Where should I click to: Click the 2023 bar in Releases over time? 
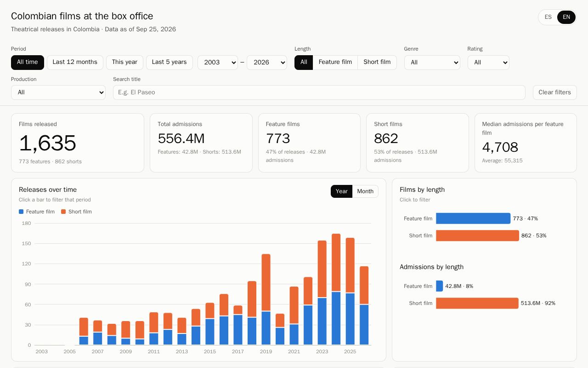coord(322,293)
